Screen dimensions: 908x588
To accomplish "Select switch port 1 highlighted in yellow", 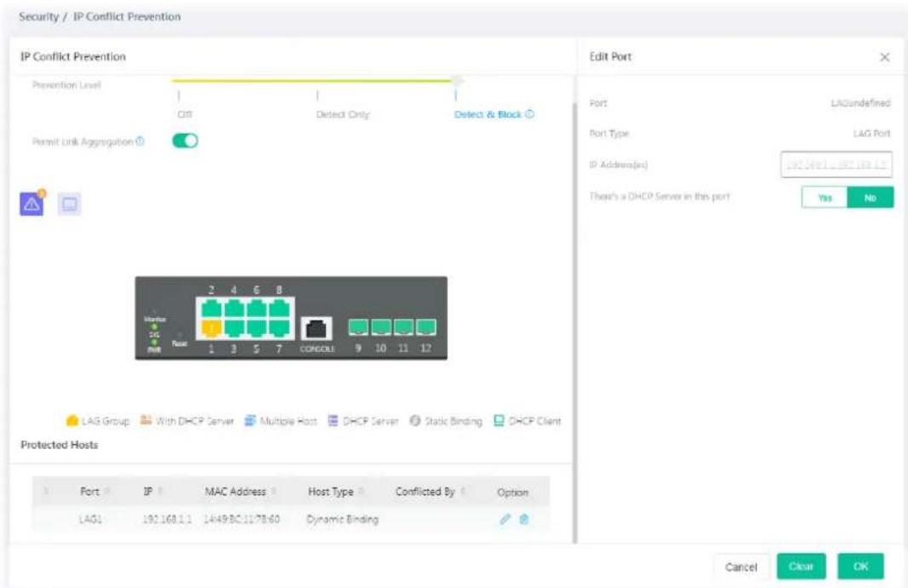I will point(211,328).
